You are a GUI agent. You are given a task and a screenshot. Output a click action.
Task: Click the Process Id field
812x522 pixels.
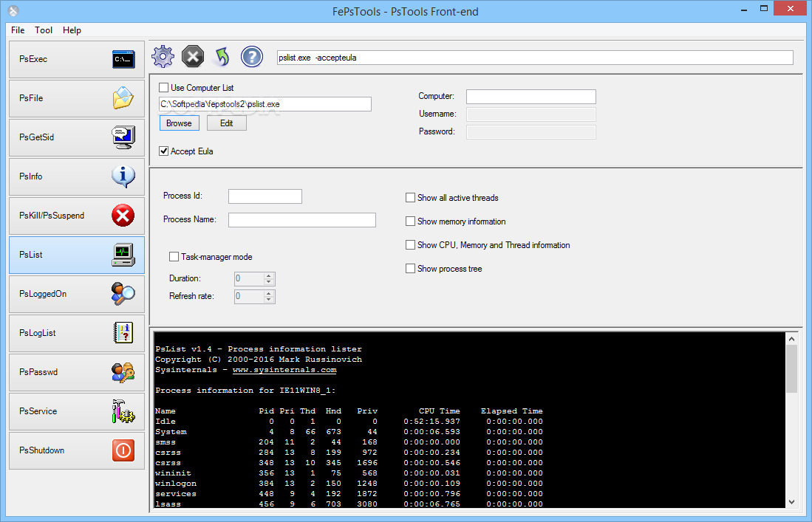click(265, 196)
